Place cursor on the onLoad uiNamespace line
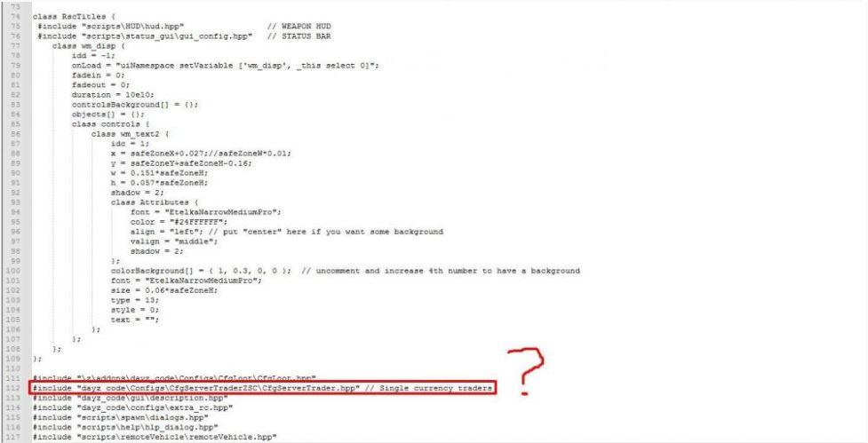868x443 pixels. 226,66
